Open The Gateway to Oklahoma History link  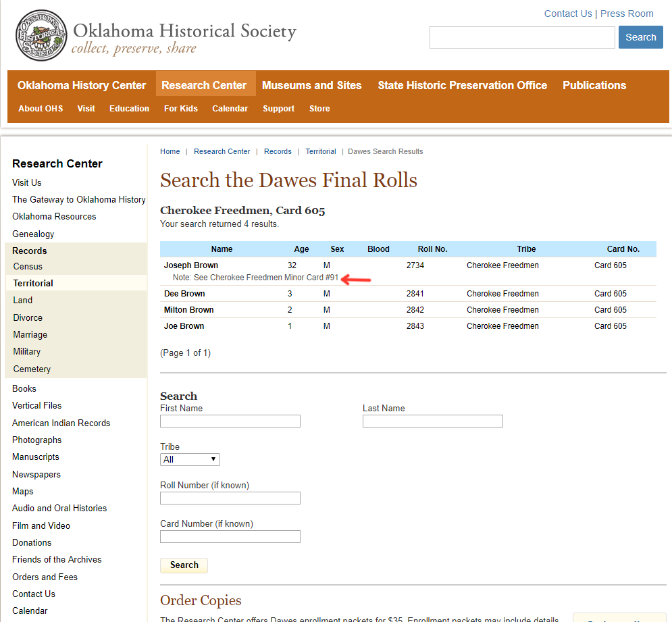(x=79, y=200)
